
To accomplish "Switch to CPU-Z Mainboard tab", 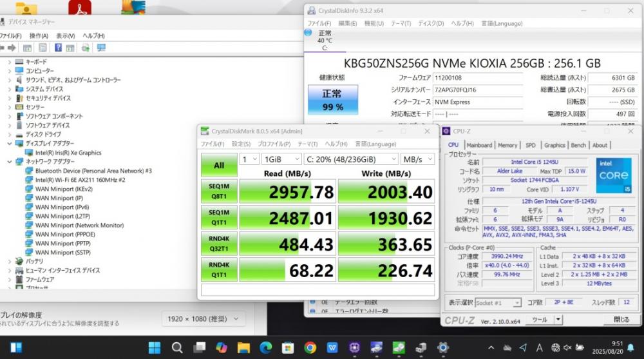I will click(x=479, y=145).
